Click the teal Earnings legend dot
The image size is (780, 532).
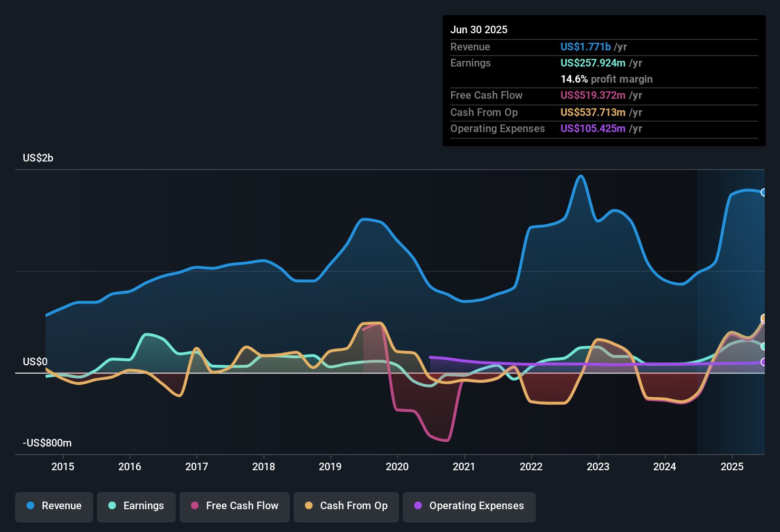coord(112,505)
